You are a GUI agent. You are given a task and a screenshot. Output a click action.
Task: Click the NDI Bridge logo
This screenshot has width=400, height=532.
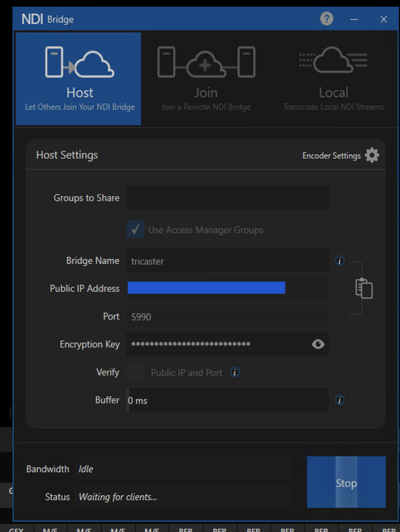(47, 19)
